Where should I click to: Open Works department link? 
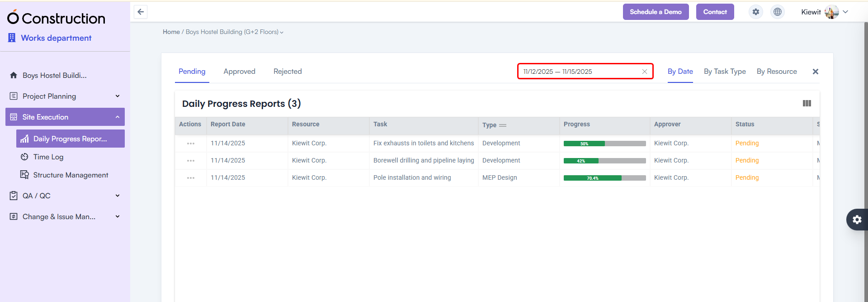pyautogui.click(x=56, y=38)
